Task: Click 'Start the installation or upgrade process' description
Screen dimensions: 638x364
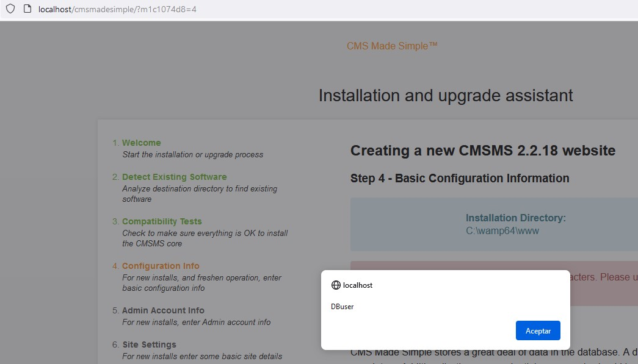Action: [193, 154]
